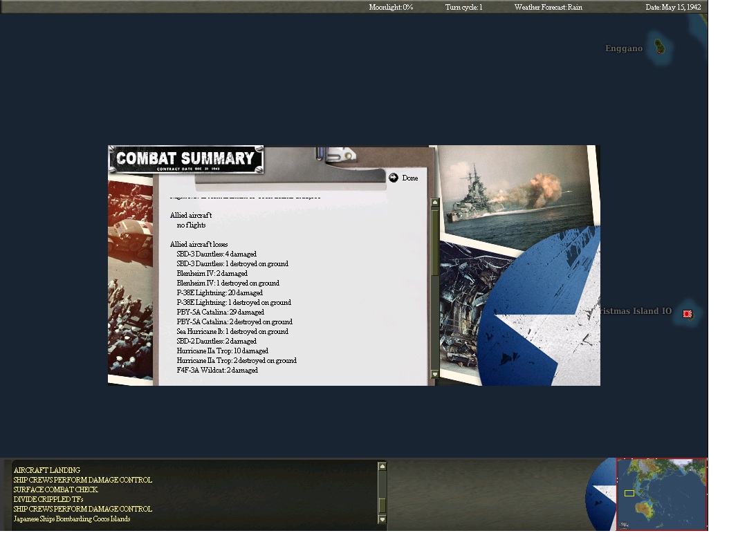The image size is (747, 560).
Task: Select 'Hurricane IIa Trop: 2 destroyed on ground' line
Action: pos(237,360)
